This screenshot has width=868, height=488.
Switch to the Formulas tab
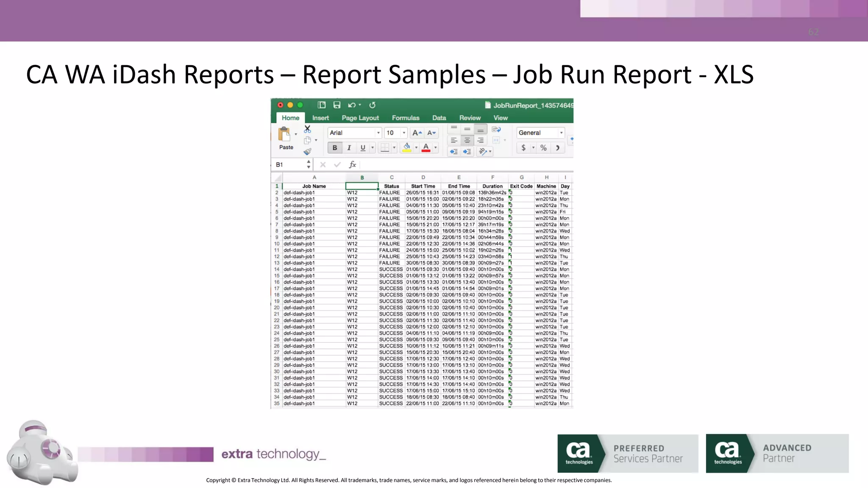pyautogui.click(x=405, y=118)
